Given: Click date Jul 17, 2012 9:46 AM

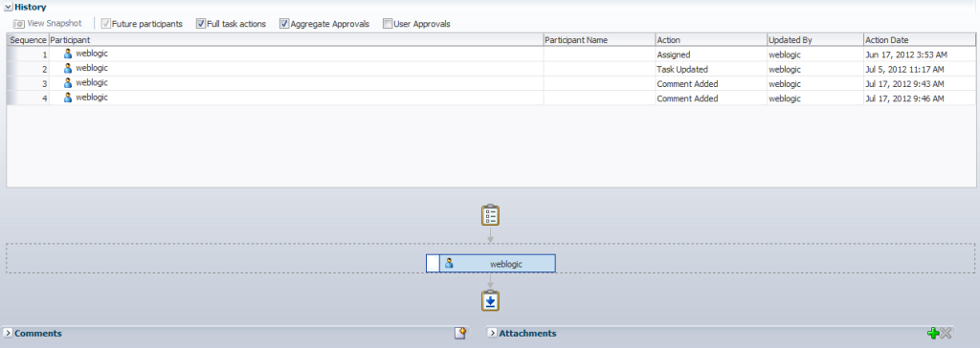Looking at the screenshot, I should (x=904, y=98).
